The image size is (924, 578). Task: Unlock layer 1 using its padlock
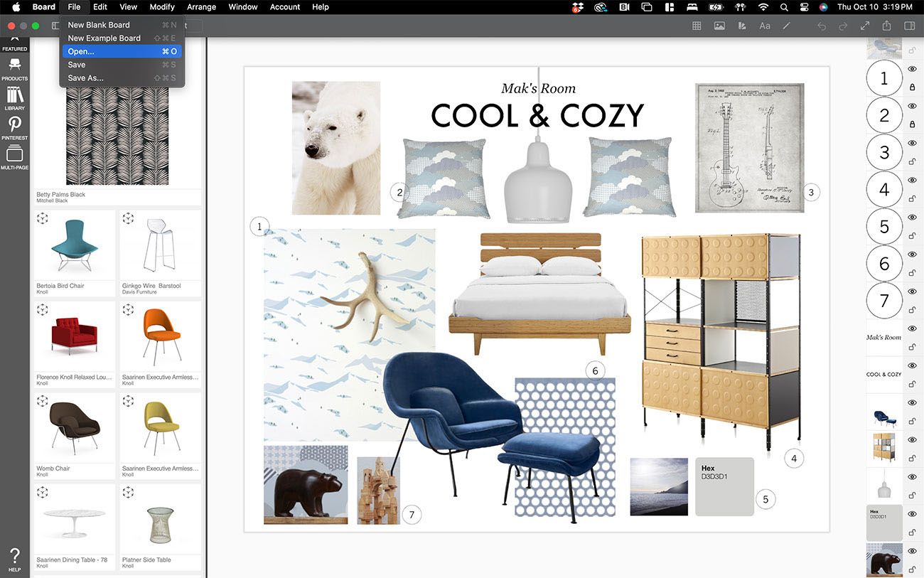(x=913, y=87)
